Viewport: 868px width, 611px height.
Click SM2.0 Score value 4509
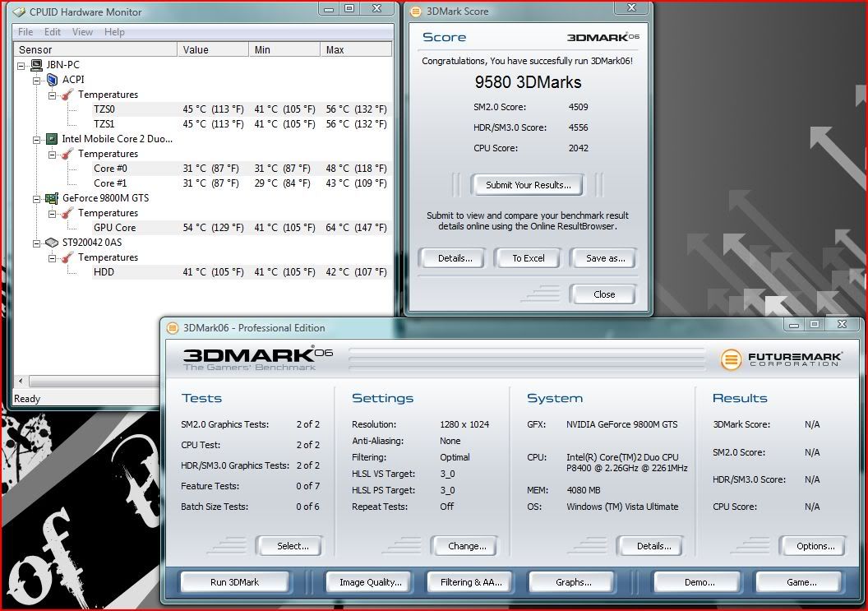click(x=579, y=107)
